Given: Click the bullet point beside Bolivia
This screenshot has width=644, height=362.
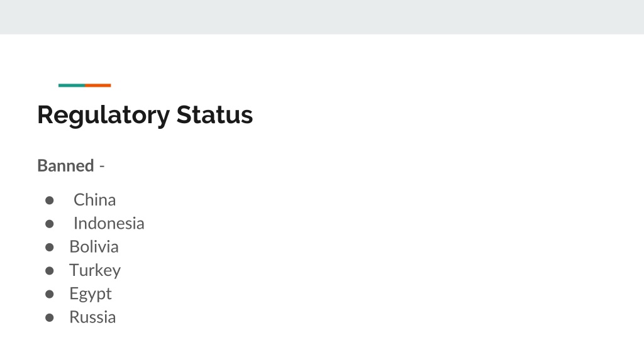Looking at the screenshot, I should tap(49, 247).
